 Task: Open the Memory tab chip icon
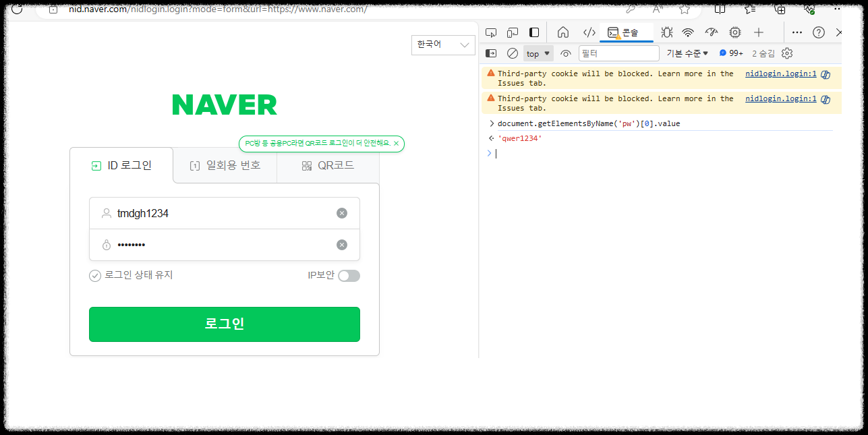coord(735,32)
